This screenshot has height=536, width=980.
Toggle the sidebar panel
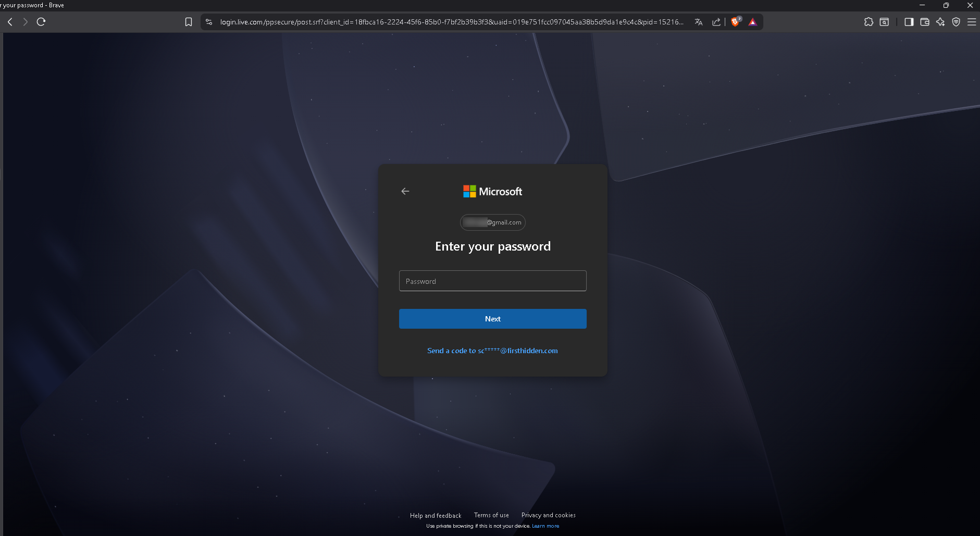point(909,22)
